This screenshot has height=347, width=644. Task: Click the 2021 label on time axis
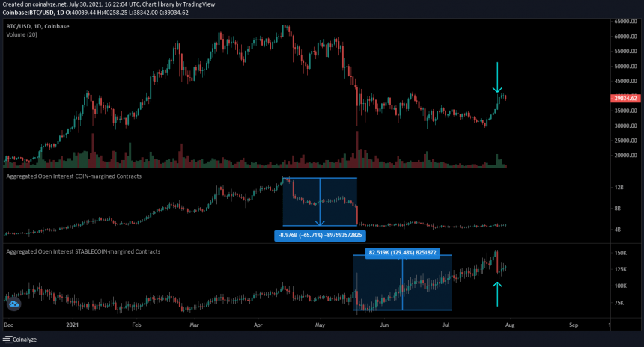click(72, 326)
